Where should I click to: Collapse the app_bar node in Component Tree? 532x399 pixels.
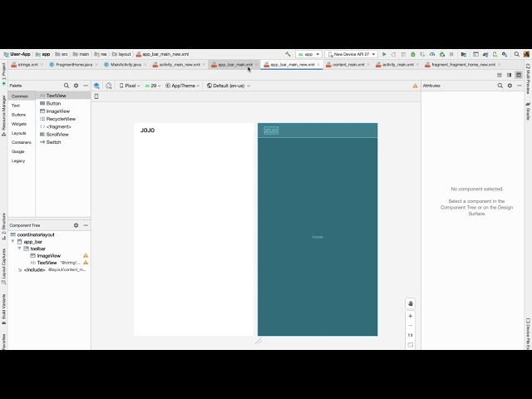point(13,242)
